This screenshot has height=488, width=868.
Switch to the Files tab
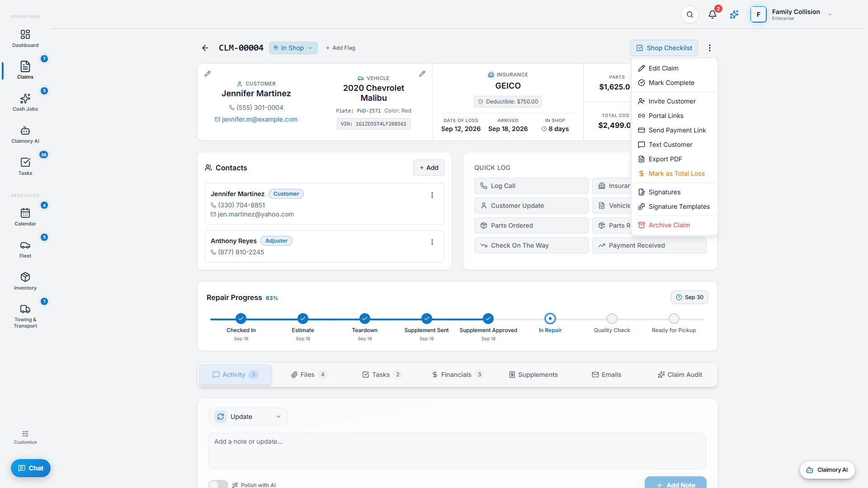(309, 375)
